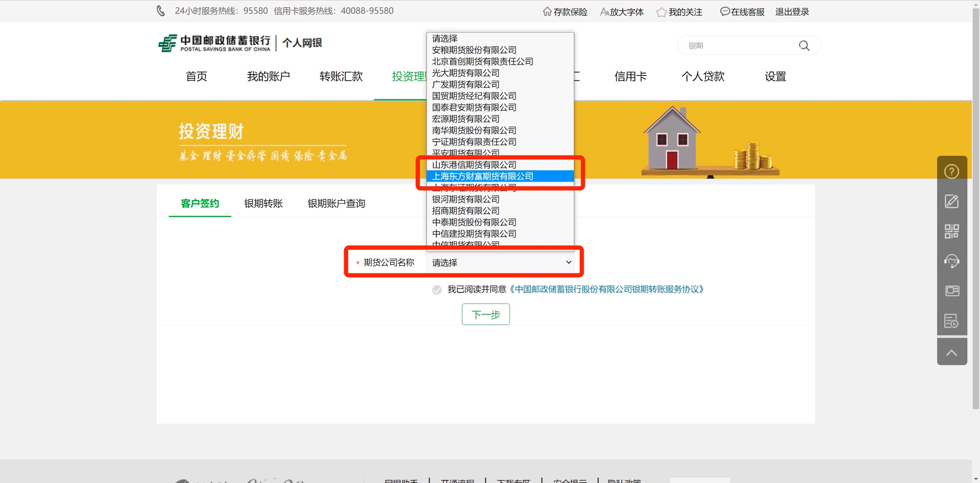Select 请选择 option in the dropdown list
Viewport: 980px width, 483px height.
pos(500,39)
